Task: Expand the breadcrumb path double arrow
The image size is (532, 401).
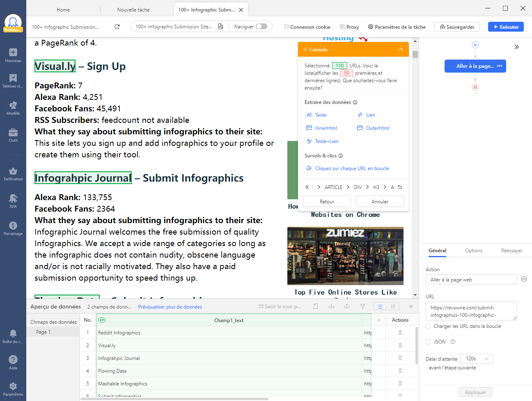Action: pyautogui.click(x=307, y=187)
